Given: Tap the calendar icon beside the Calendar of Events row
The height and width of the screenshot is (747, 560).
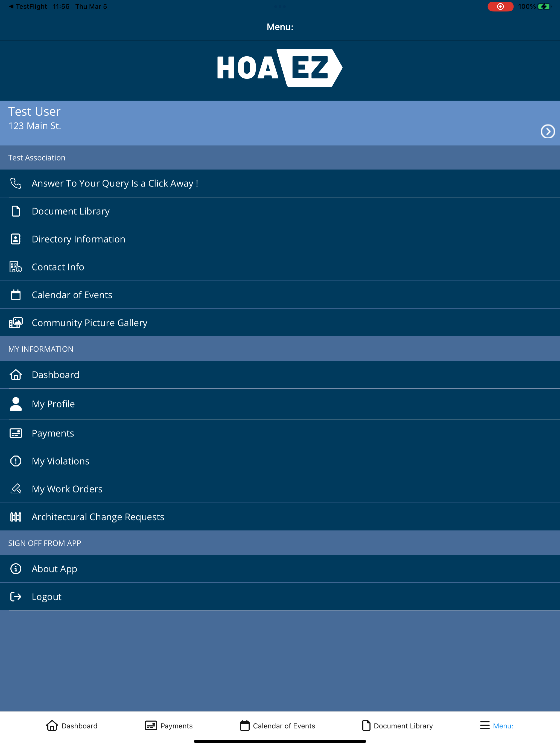Looking at the screenshot, I should (x=16, y=295).
